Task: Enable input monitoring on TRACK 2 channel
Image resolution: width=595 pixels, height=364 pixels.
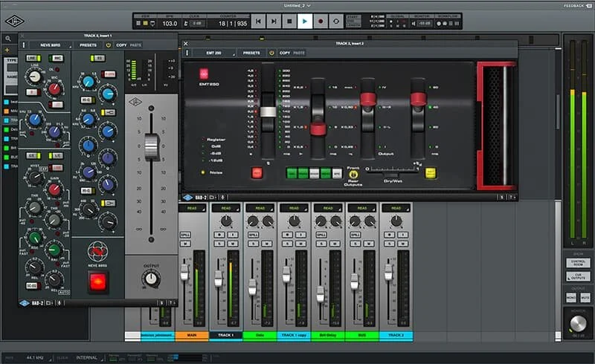Action: (402, 235)
